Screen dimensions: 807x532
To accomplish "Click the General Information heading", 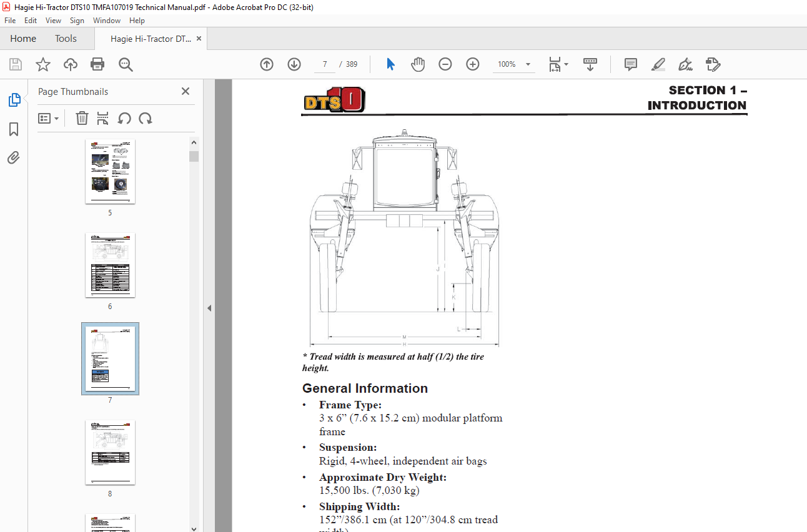I will [365, 388].
